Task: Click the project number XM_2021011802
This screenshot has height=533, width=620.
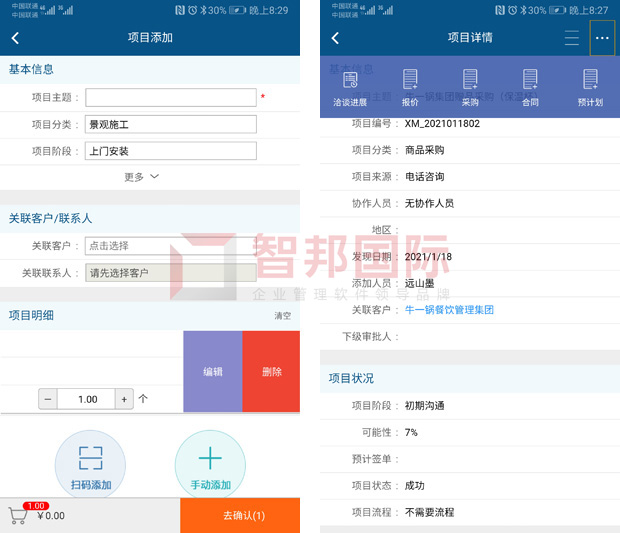Action: (442, 124)
